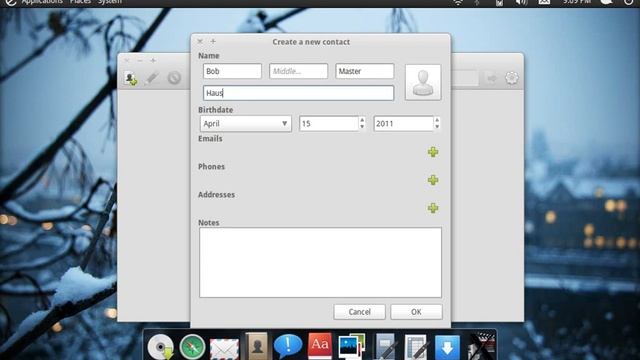Image resolution: width=640 pixels, height=360 pixels.
Task: Click the birth year field showing 2011
Action: 404,124
